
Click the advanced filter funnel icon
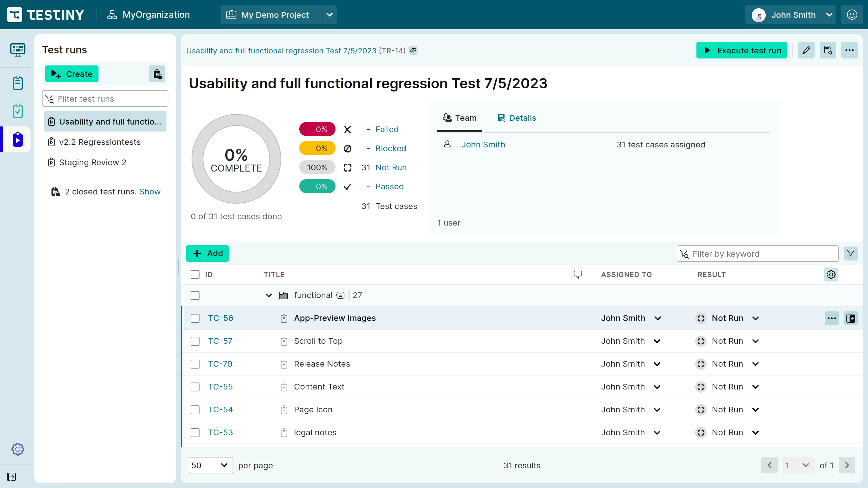[851, 254]
